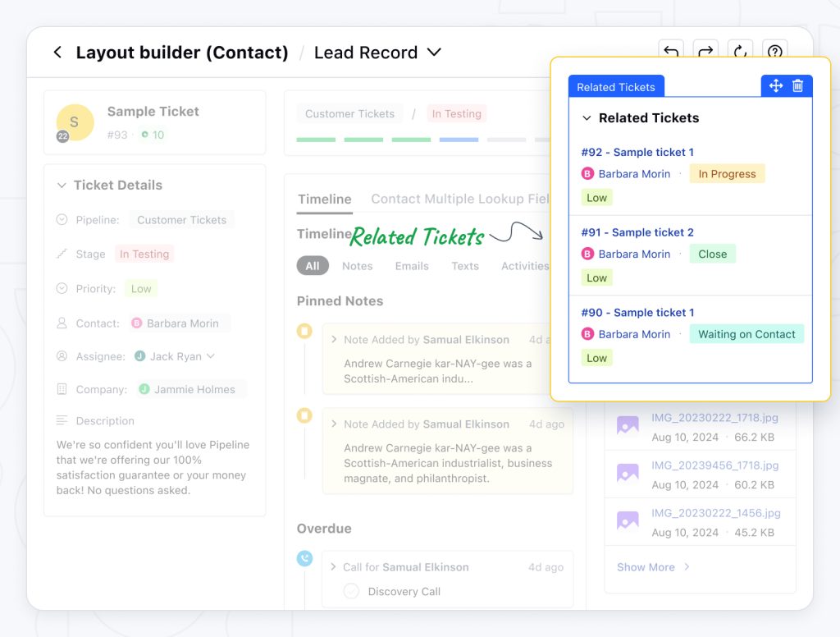840x637 pixels.
Task: Click the back arrow next to Layout builder
Action: click(x=57, y=53)
